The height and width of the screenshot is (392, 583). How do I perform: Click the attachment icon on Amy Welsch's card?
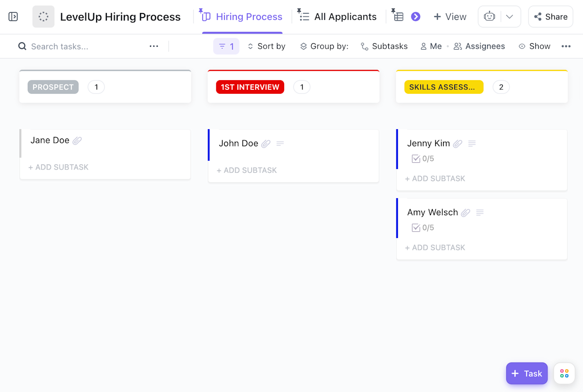(x=465, y=212)
